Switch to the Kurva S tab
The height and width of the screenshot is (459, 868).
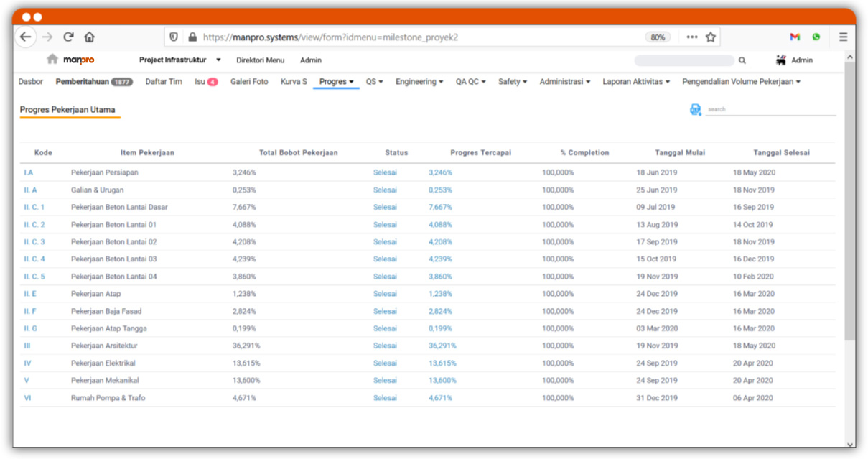(x=294, y=82)
